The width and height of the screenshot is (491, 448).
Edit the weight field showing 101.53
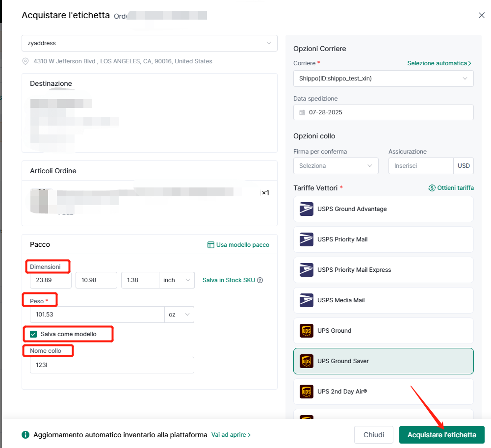click(97, 315)
